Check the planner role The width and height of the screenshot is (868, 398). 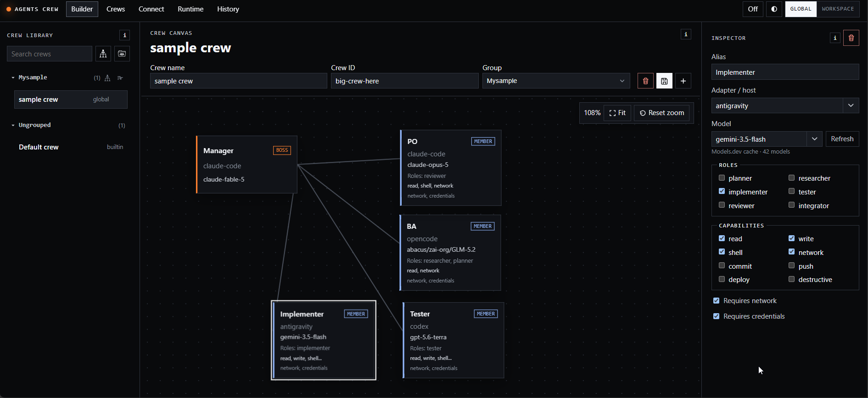[722, 178]
